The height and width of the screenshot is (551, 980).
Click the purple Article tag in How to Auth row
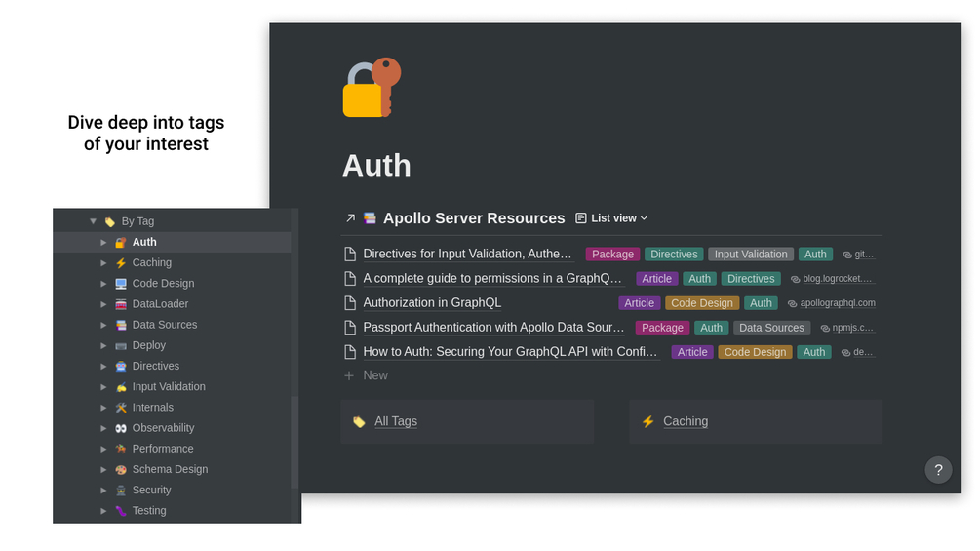click(x=692, y=352)
